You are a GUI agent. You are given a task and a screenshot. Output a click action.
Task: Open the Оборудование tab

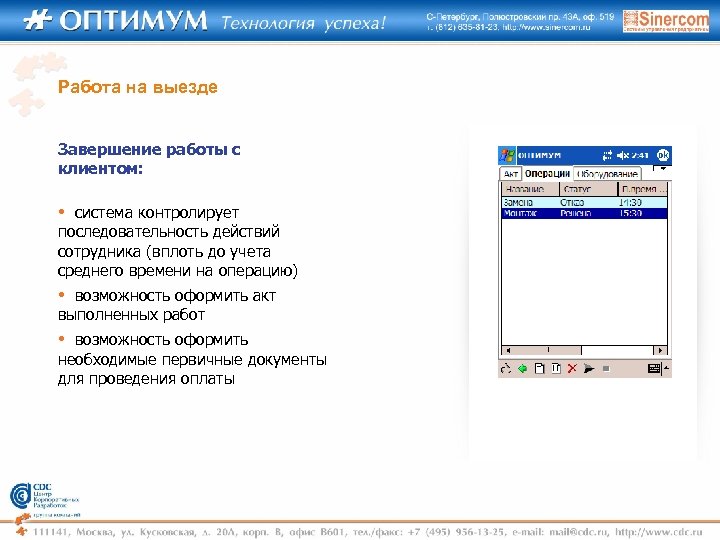[x=607, y=174]
